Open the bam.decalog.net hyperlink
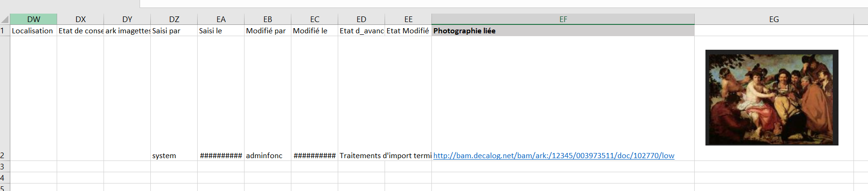This screenshot has height=191, width=868. 554,156
